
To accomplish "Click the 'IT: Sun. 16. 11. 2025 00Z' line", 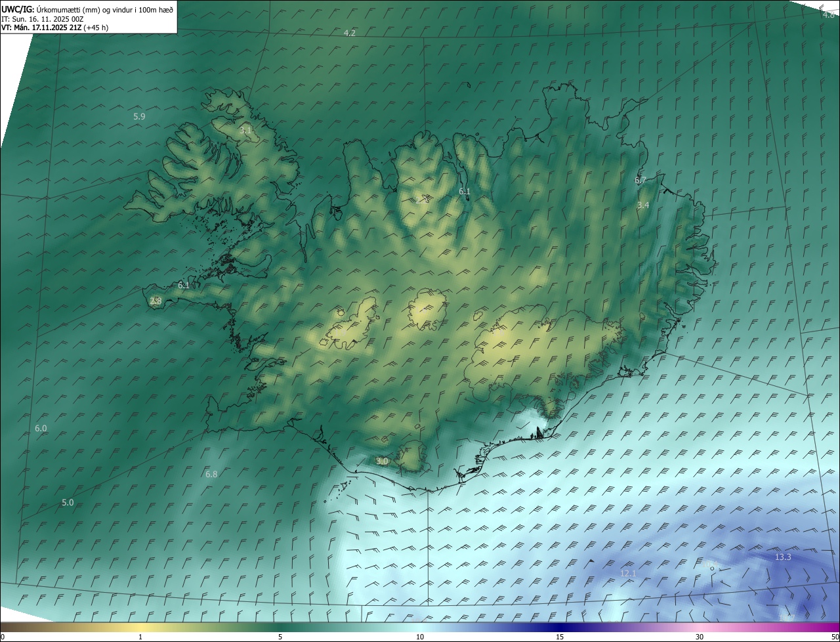I will click(x=43, y=19).
